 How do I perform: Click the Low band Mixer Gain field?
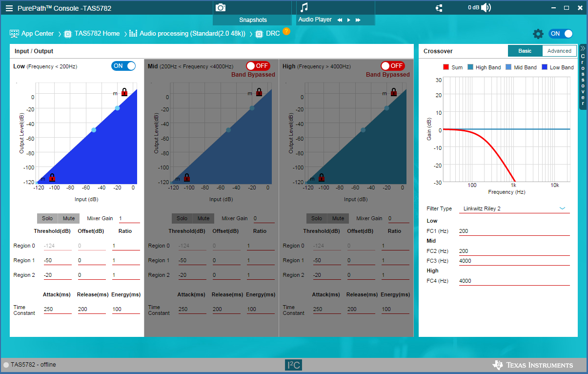(129, 218)
